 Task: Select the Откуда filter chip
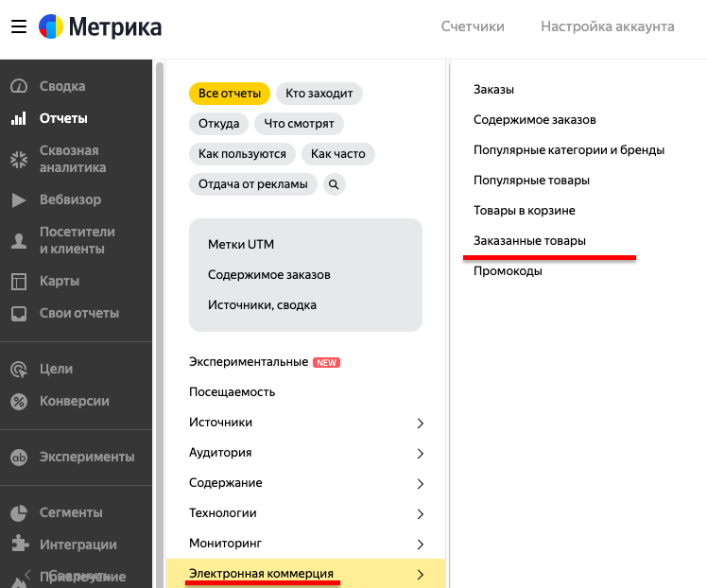pos(218,124)
